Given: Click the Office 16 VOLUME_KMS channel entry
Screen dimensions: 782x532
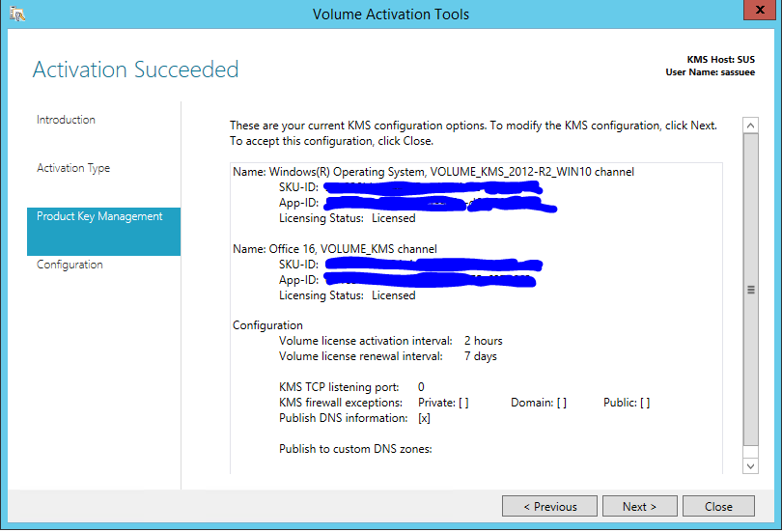Looking at the screenshot, I should 335,249.
